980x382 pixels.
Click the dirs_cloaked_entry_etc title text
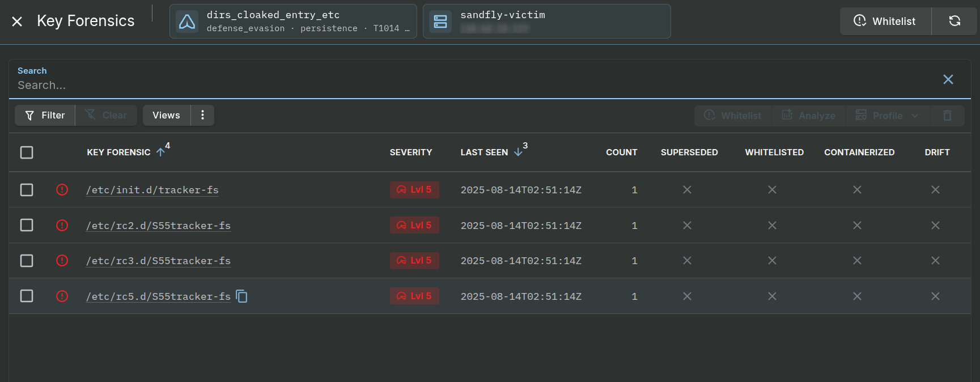coord(273,15)
